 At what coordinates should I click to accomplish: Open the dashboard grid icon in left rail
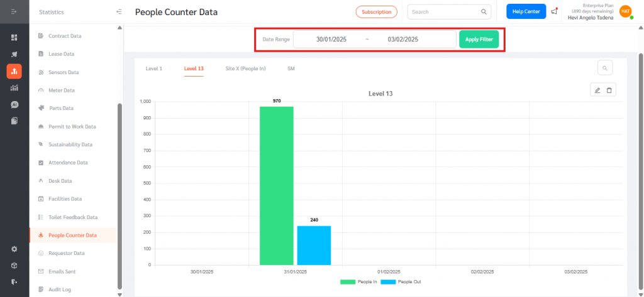(x=14, y=38)
